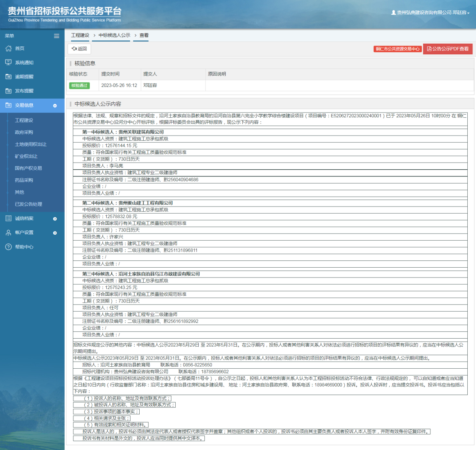Select 政府采购 submenu item

(24, 132)
